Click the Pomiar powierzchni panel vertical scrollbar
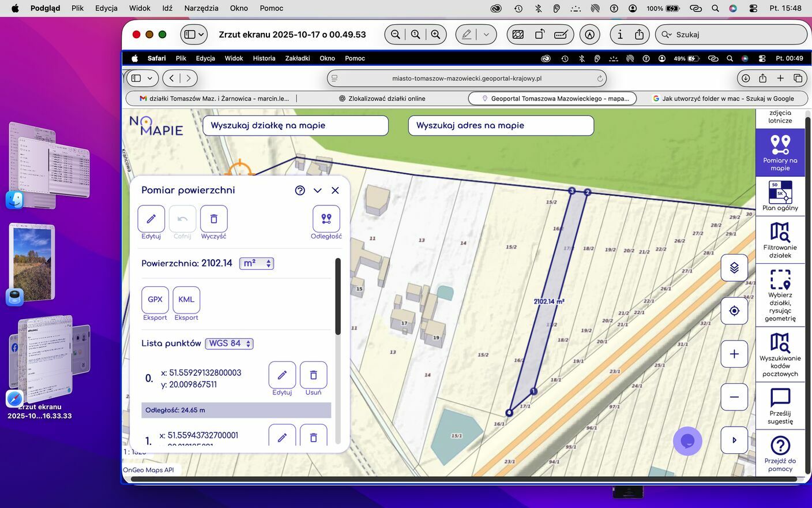 tap(338, 297)
